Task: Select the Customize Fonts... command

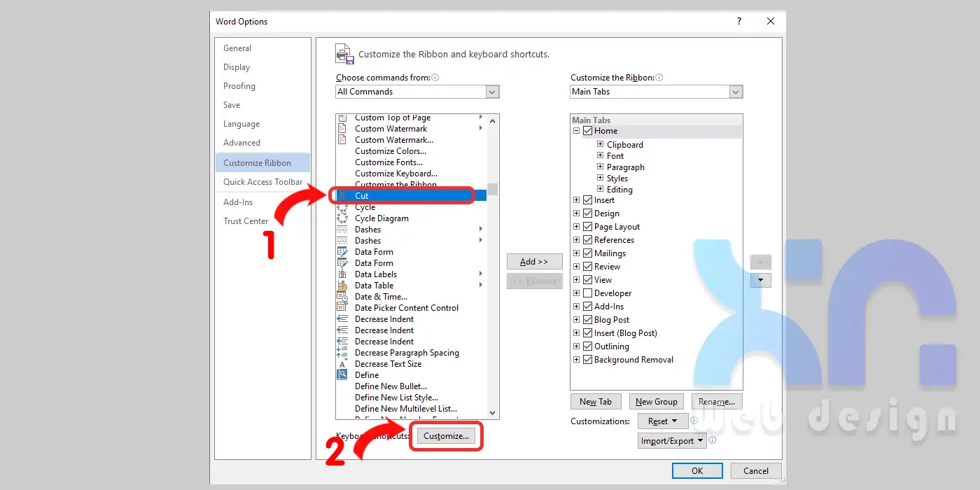Action: (x=388, y=162)
